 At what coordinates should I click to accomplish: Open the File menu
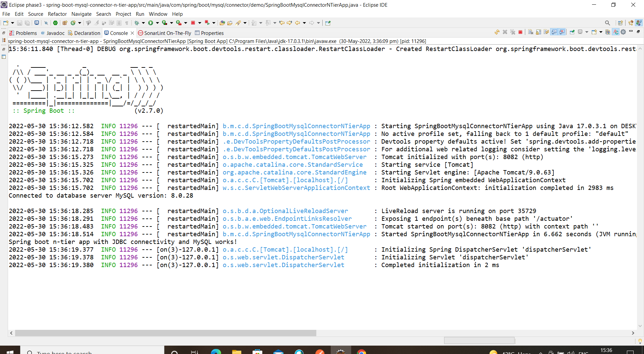(6, 14)
